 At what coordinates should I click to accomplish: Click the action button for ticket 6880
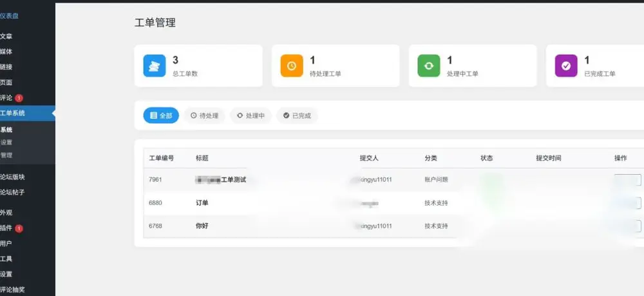pos(627,203)
